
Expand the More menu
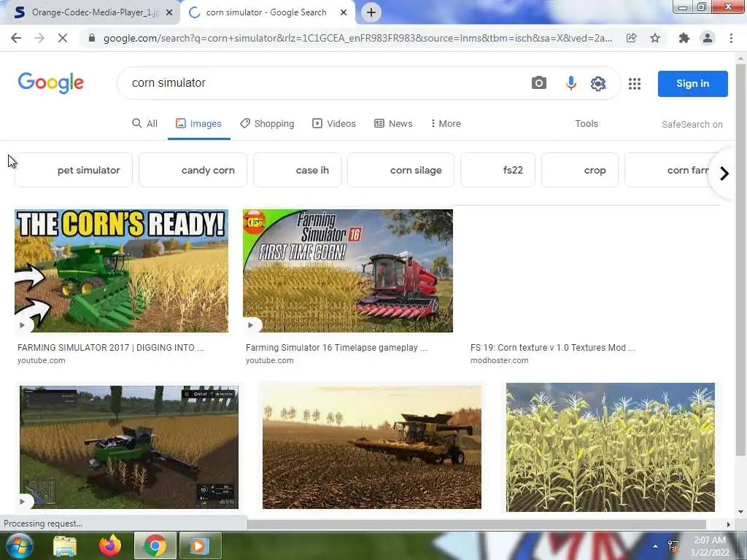(446, 124)
